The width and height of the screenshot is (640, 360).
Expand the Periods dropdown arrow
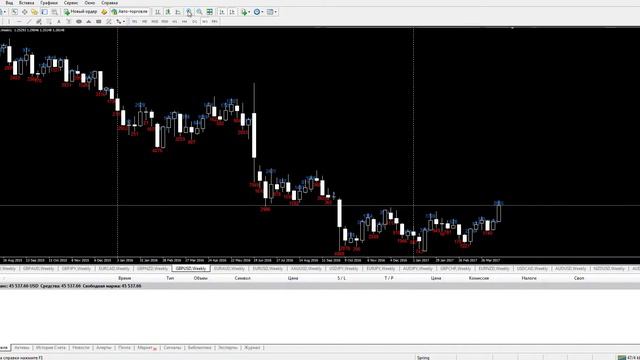pyautogui.click(x=262, y=12)
